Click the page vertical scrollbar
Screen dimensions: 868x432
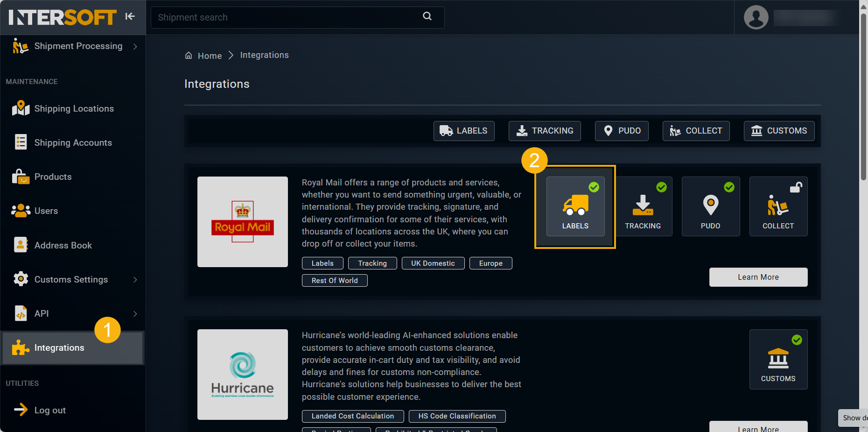(x=863, y=96)
